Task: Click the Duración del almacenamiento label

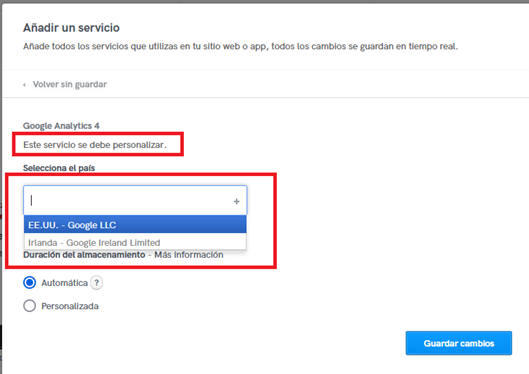Action: point(84,255)
